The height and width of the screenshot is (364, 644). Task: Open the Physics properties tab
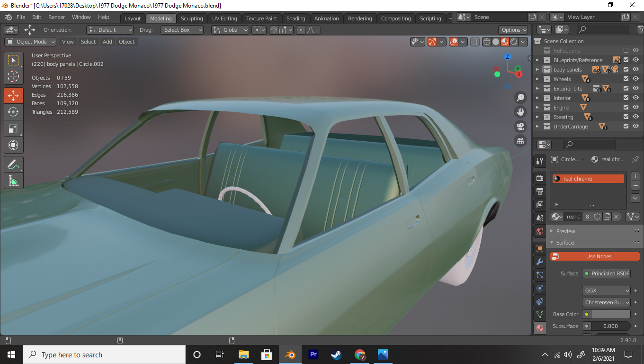539,288
